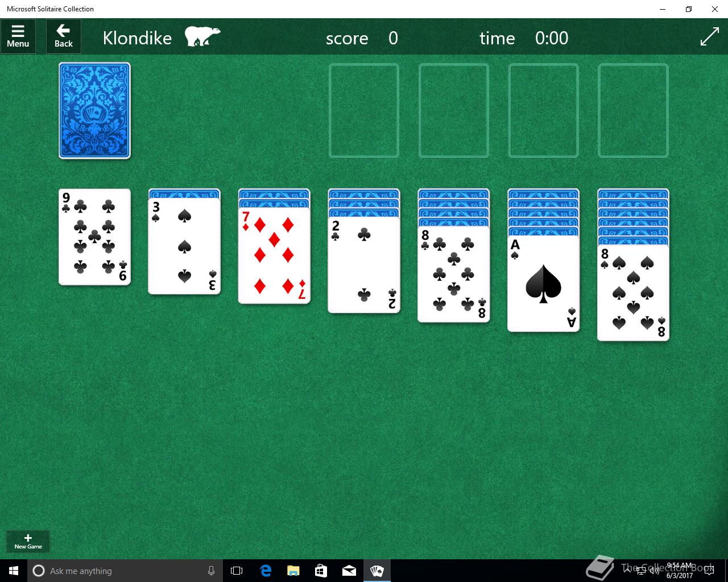
Task: Select the 2 of clubs card
Action: (364, 265)
